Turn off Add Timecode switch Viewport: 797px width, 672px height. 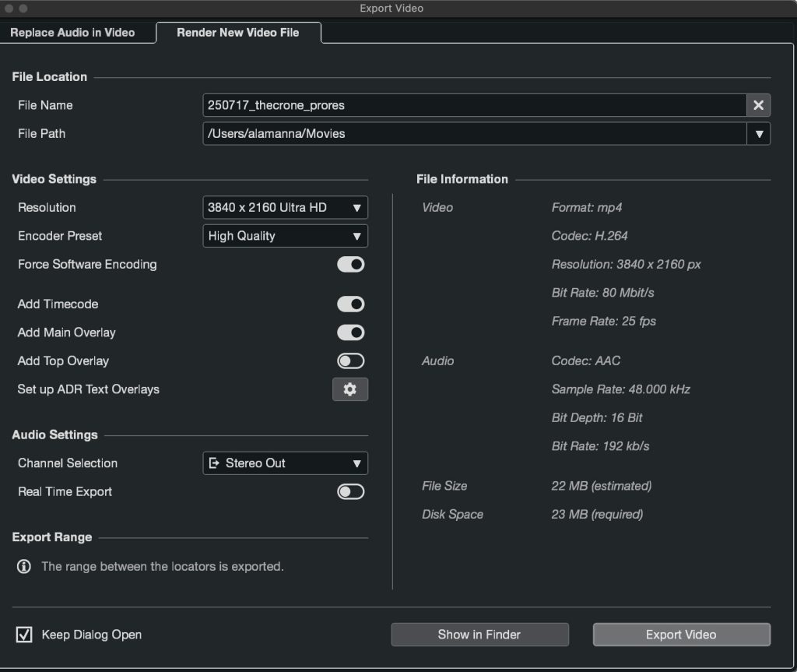[350, 304]
